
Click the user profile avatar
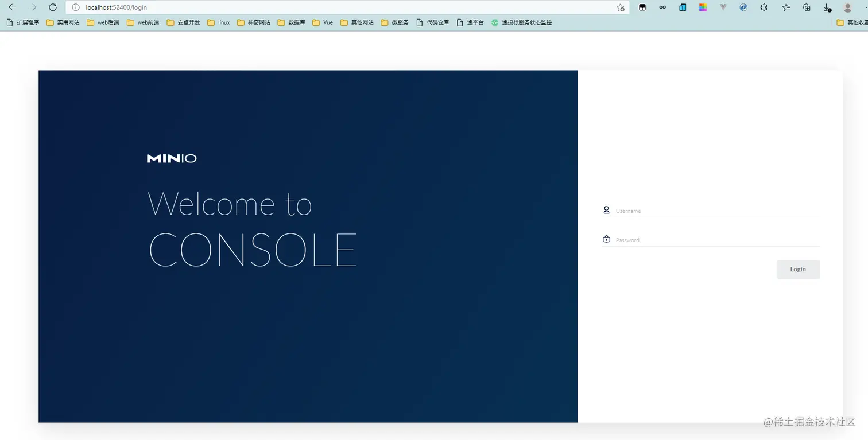click(848, 7)
